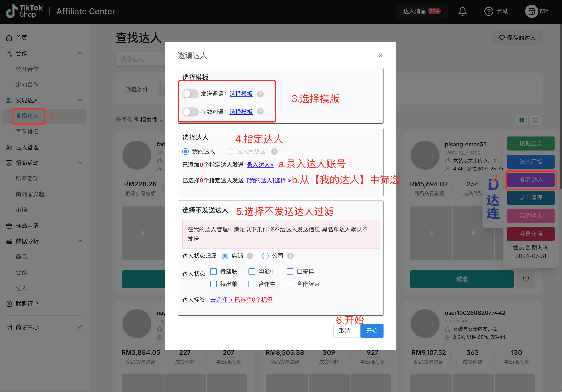562x392 pixels.
Task: Switch to list view icon
Action: [x=536, y=120]
